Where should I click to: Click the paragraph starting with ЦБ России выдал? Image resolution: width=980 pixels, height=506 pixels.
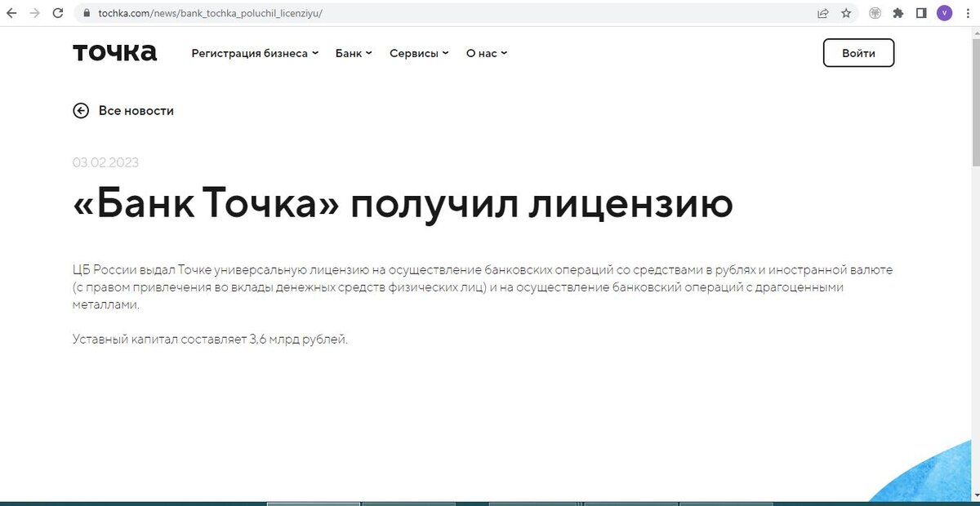(x=483, y=287)
